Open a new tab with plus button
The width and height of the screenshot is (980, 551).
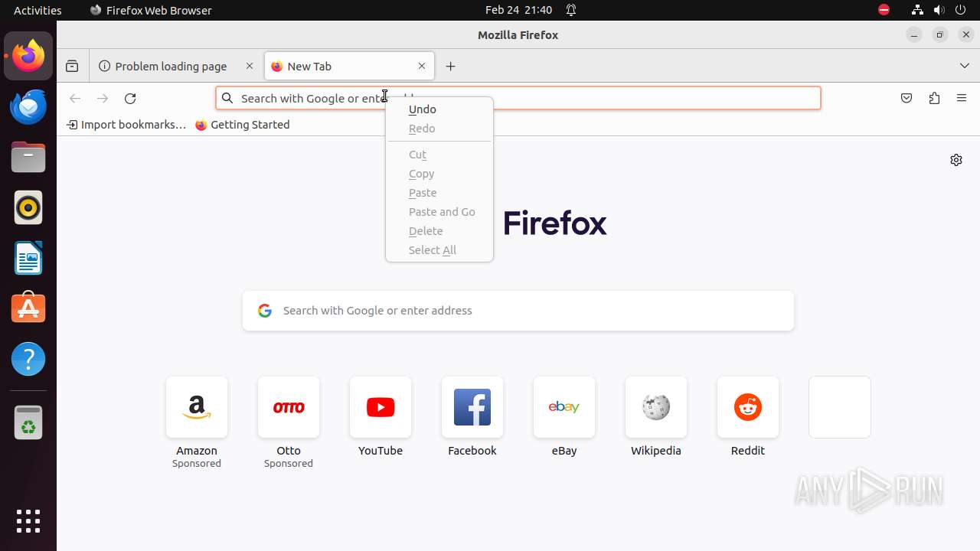click(x=450, y=67)
